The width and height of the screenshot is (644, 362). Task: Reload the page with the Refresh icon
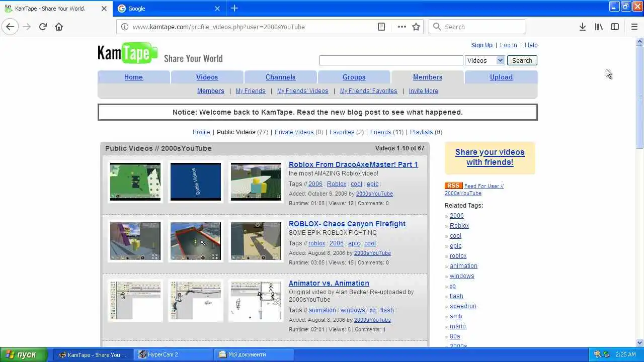click(x=43, y=27)
